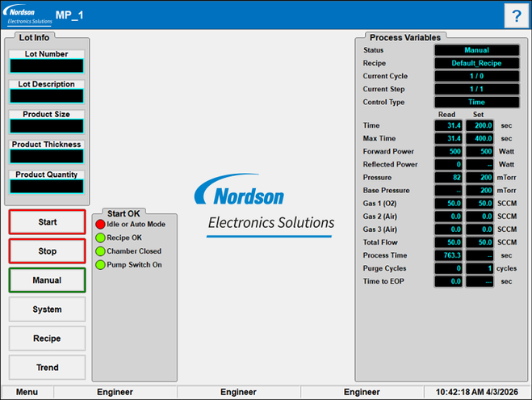Click the Gas 1 (O2) read value 50.0
532x400 pixels.
(449, 204)
